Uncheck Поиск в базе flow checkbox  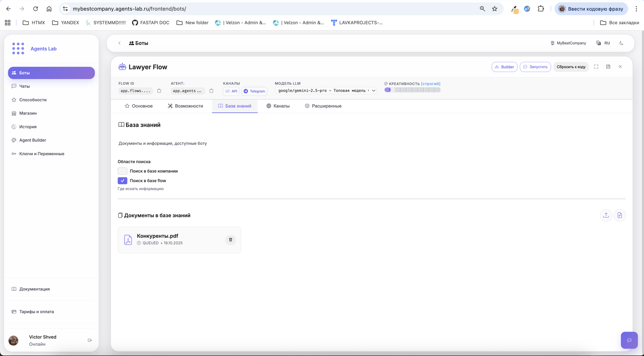tap(123, 181)
